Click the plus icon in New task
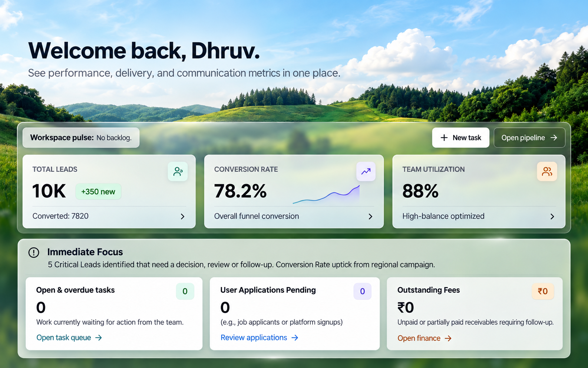Screen dimensions: 588x368 pyautogui.click(x=444, y=138)
